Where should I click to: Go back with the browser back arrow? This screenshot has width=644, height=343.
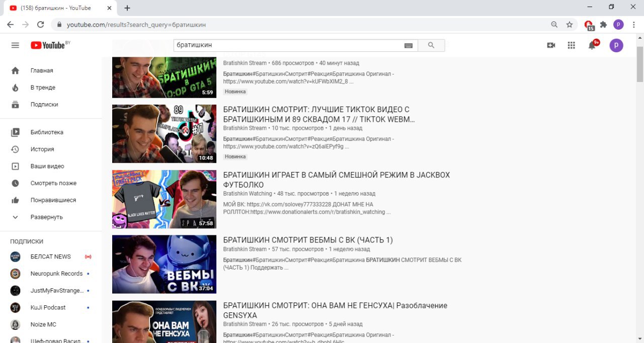coord(10,24)
